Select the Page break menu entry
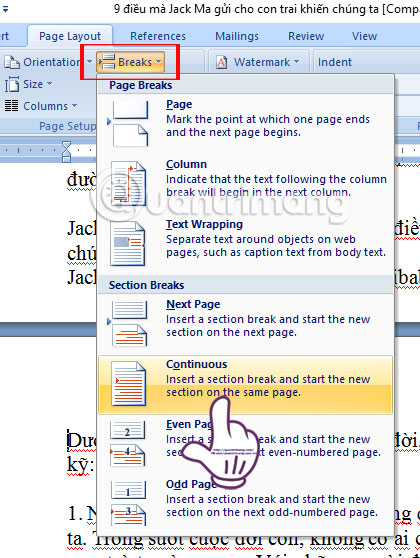This screenshot has width=420, height=558. tap(246, 123)
